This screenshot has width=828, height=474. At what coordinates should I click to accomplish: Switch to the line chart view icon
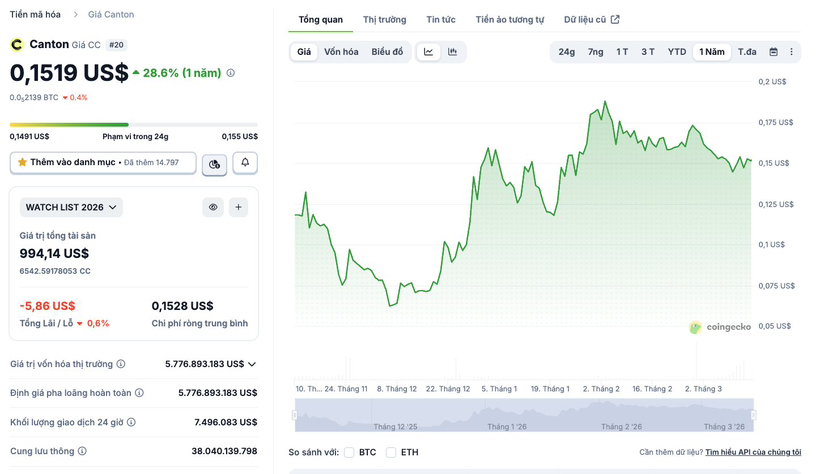click(428, 52)
